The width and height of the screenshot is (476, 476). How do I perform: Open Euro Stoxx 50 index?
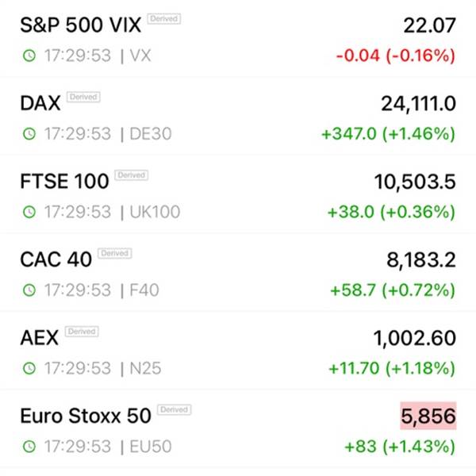85,416
